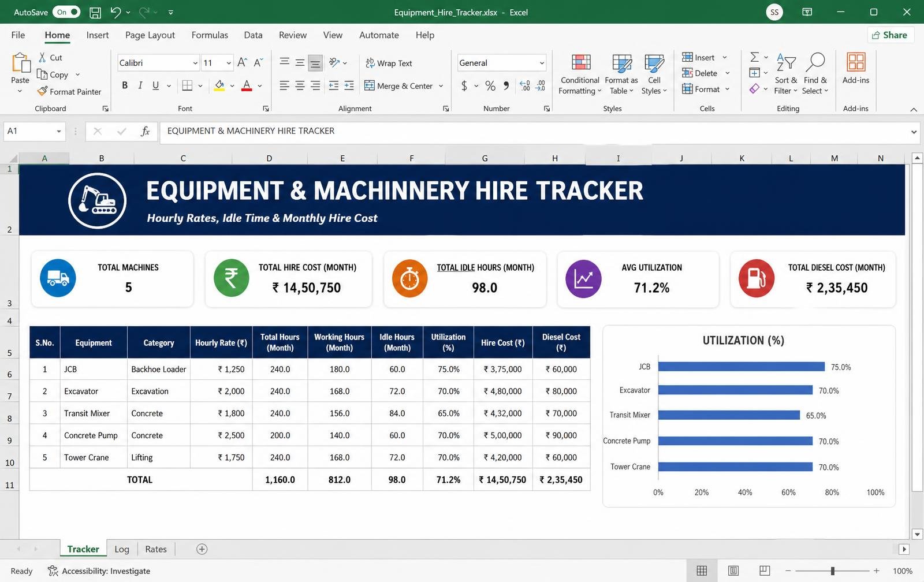Click Increase Decimal icon
924x582 pixels.
525,85
